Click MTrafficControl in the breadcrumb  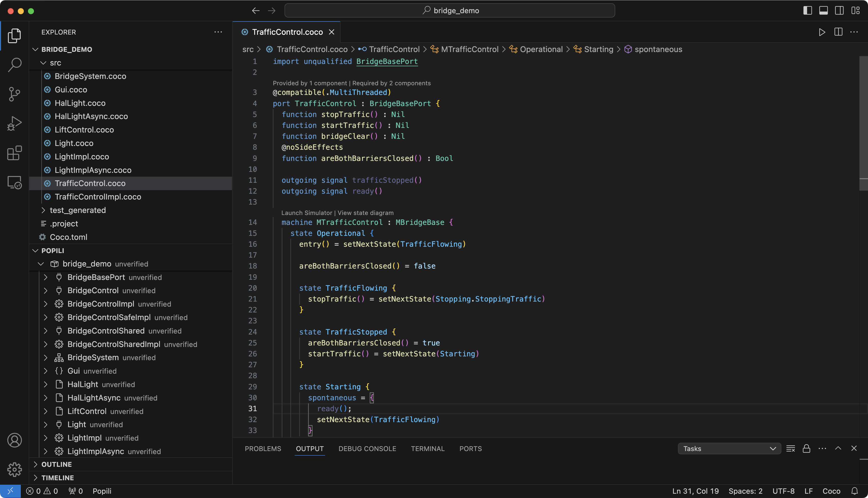[469, 49]
